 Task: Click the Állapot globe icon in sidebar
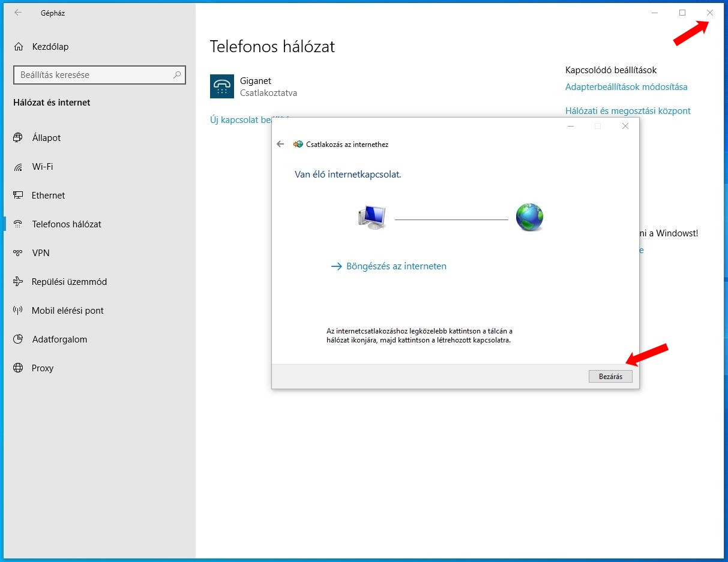(x=18, y=138)
